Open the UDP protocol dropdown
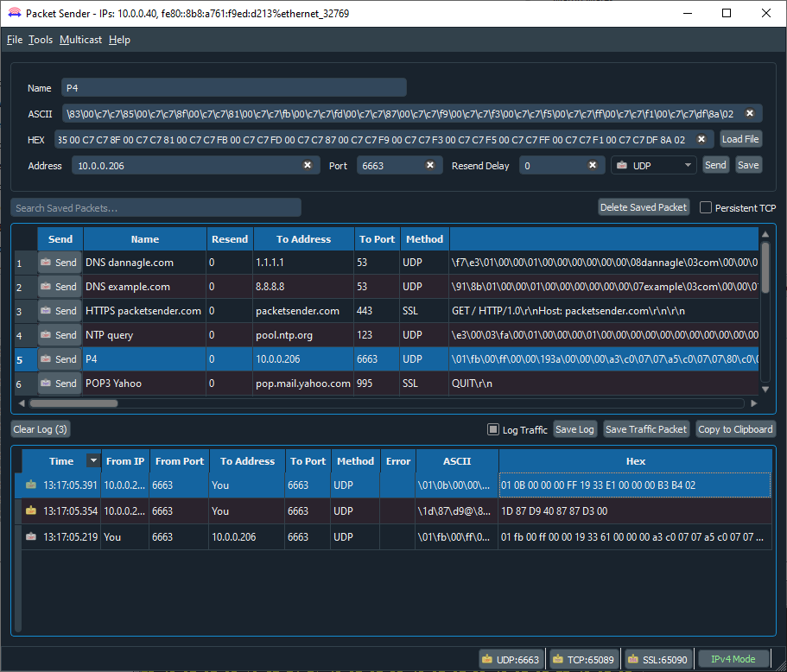This screenshot has width=787, height=672. 653,165
